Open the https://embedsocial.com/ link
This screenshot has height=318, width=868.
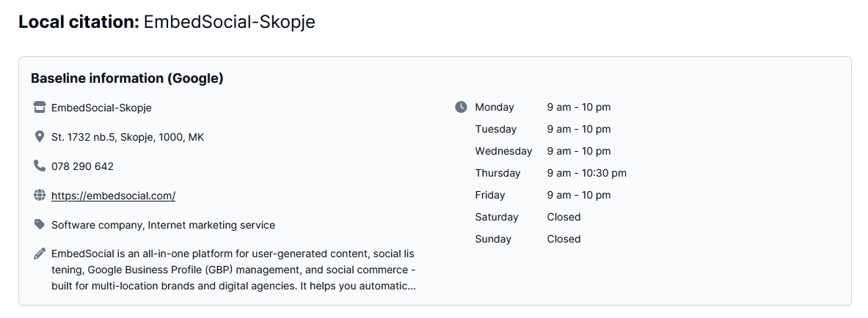(113, 196)
